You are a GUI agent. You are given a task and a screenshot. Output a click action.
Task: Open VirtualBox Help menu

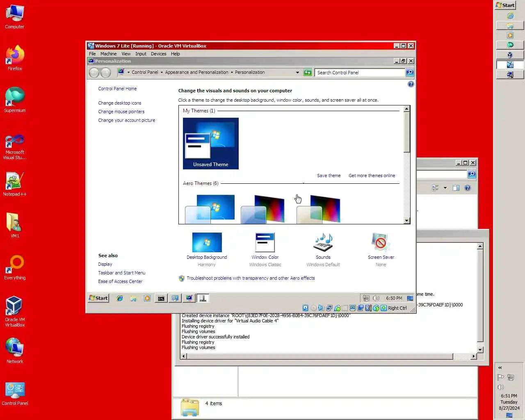(175, 54)
